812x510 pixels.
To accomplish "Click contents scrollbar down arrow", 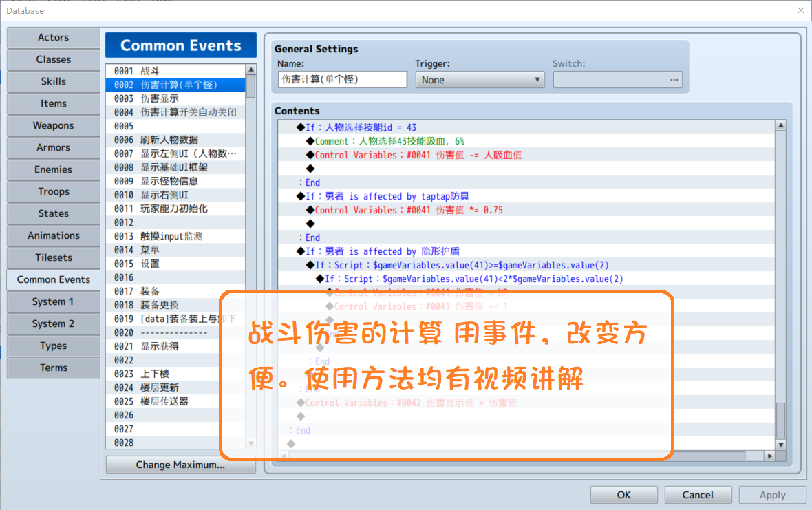I will (780, 444).
